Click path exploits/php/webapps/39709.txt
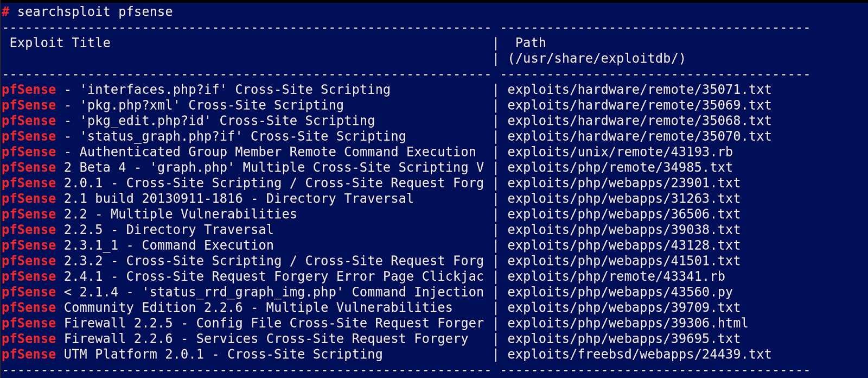This screenshot has height=378, width=868. 624,308
